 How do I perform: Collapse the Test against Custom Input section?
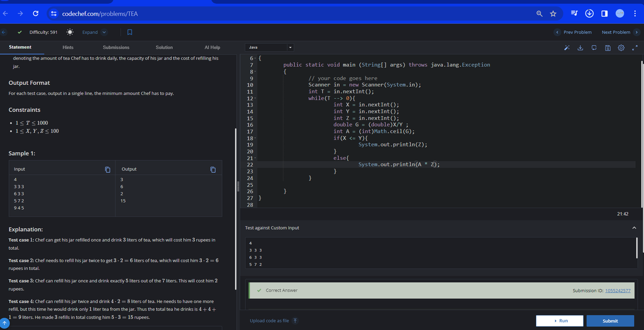634,228
